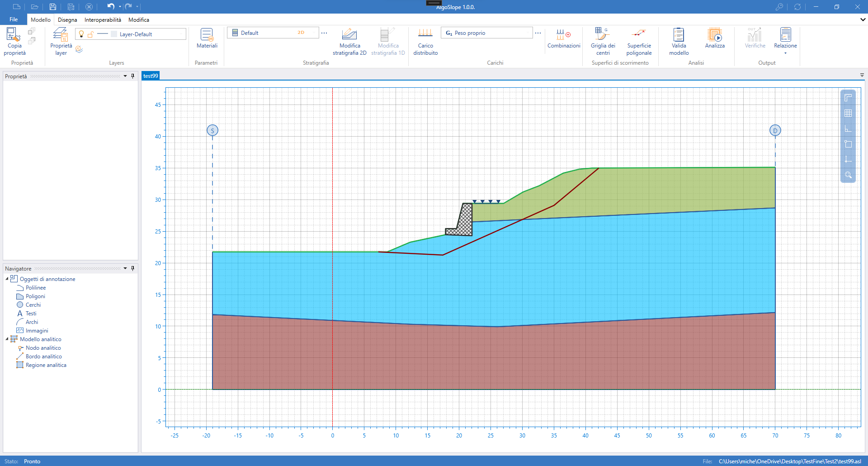Click Modifica stratigrafia 2D
Viewport: 868px width, 466px height.
pyautogui.click(x=349, y=42)
